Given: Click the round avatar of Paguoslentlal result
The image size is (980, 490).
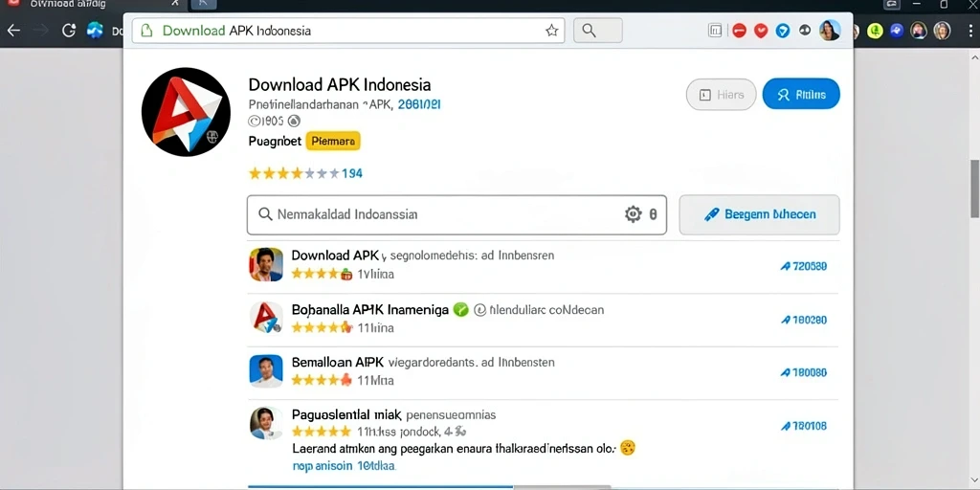Looking at the screenshot, I should point(266,423).
